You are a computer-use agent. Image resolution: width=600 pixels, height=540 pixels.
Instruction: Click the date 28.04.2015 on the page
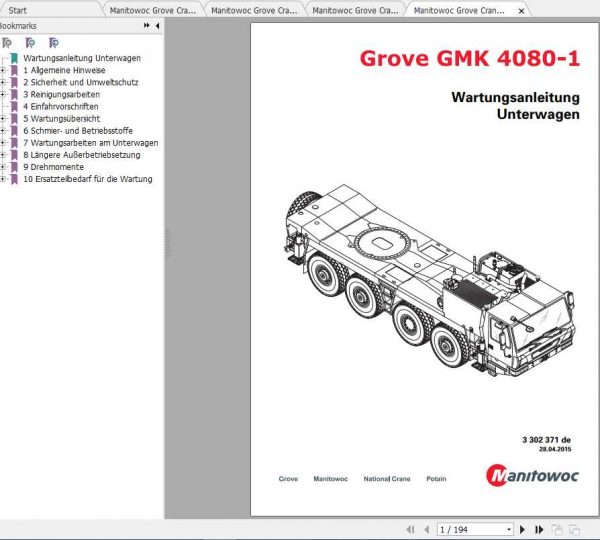[555, 449]
